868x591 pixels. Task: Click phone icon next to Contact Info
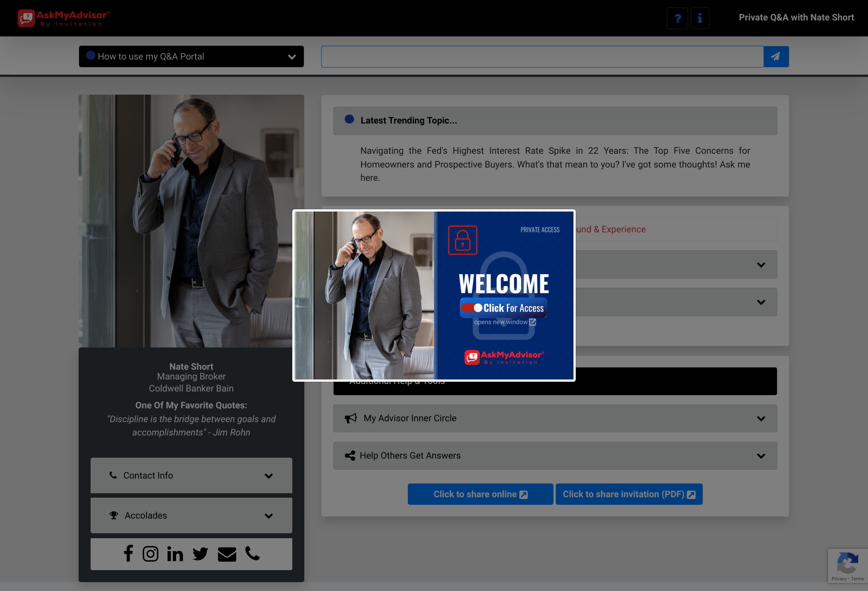[x=113, y=475]
